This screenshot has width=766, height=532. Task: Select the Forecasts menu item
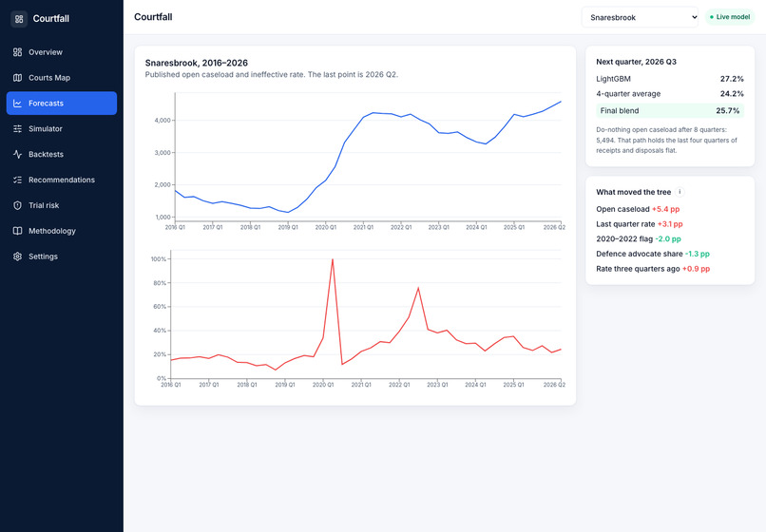62,104
